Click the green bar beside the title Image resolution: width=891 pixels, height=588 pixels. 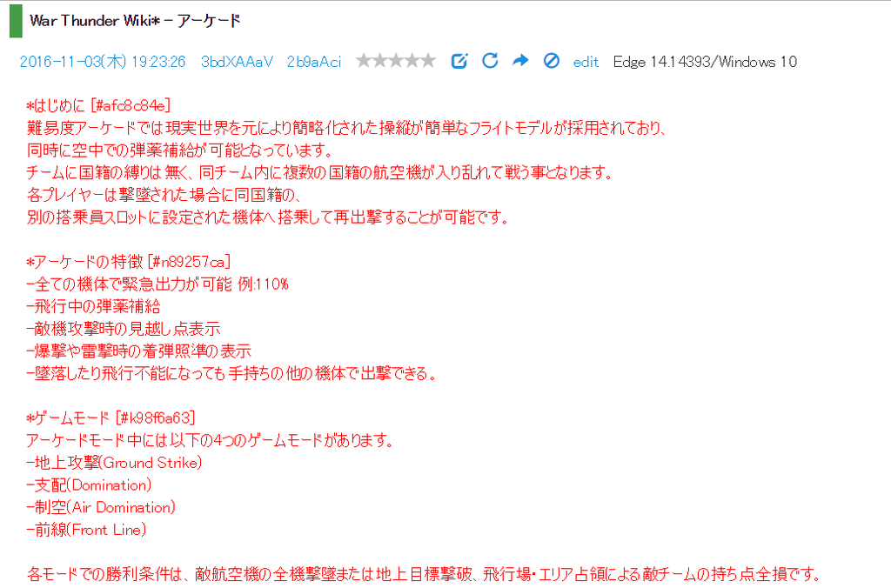(16, 20)
